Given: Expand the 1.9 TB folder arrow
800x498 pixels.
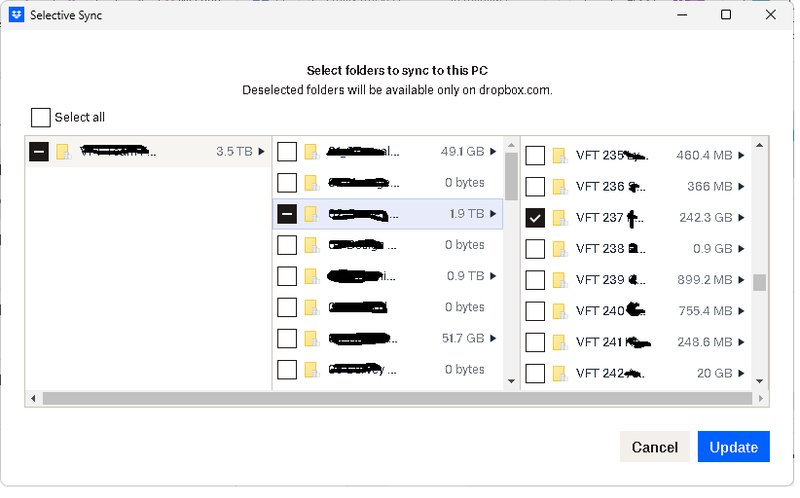Looking at the screenshot, I should (493, 214).
